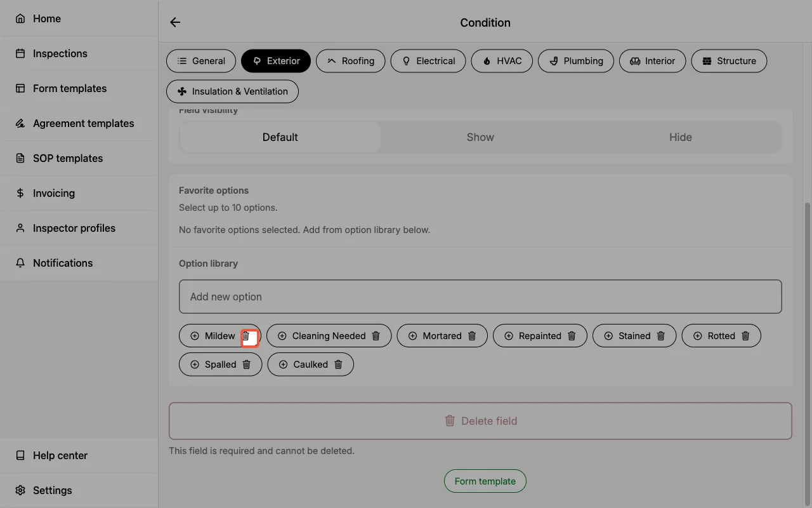Screen dimensions: 812x508
Task: Switch to the Roofing tab
Action: 350,61
